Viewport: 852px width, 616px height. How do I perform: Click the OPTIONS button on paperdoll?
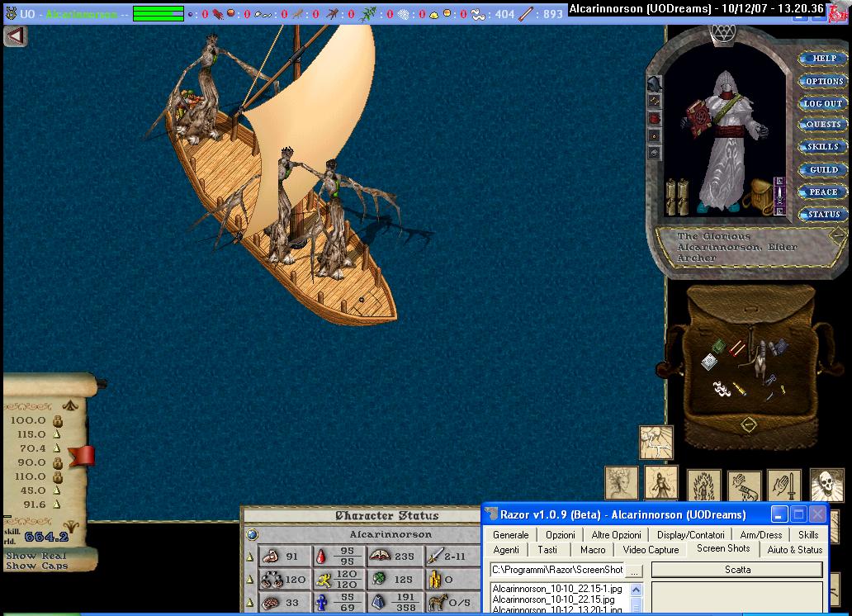823,81
